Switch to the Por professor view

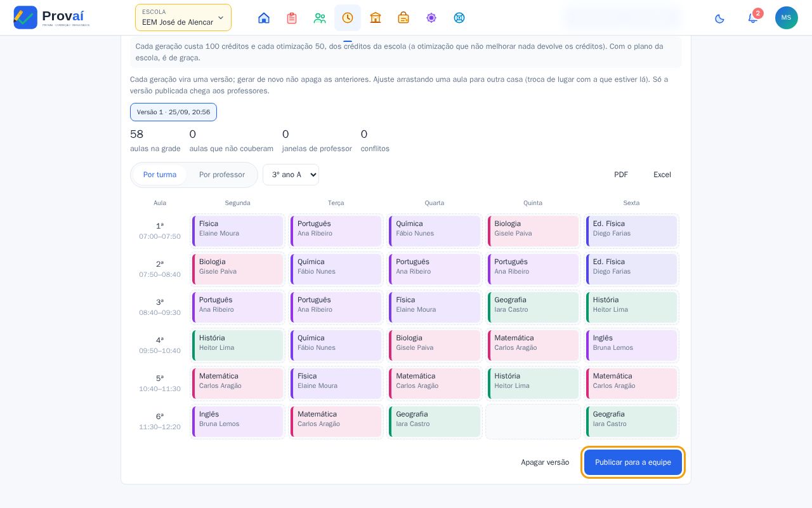point(222,175)
